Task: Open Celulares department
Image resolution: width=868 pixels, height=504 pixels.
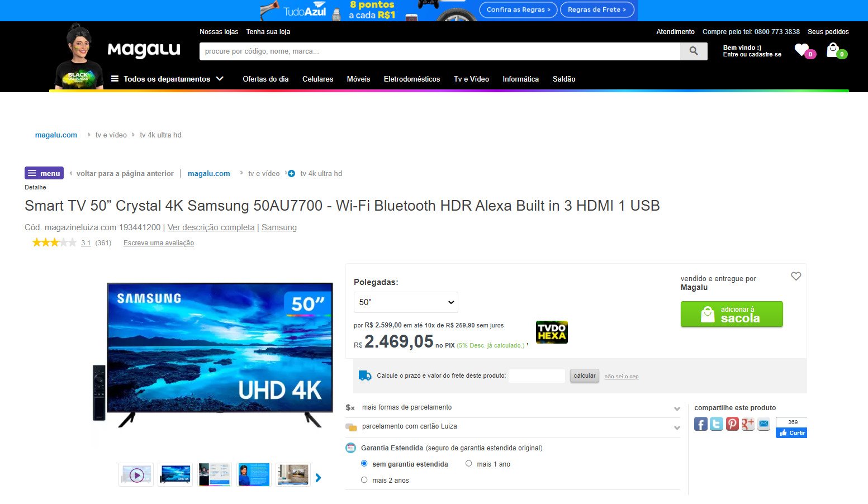Action: click(x=317, y=79)
